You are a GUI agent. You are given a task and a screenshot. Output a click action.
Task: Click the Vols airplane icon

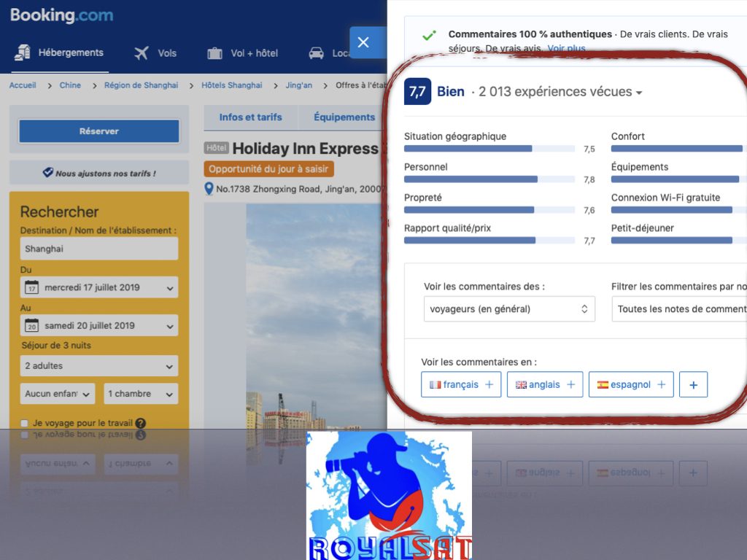point(142,53)
